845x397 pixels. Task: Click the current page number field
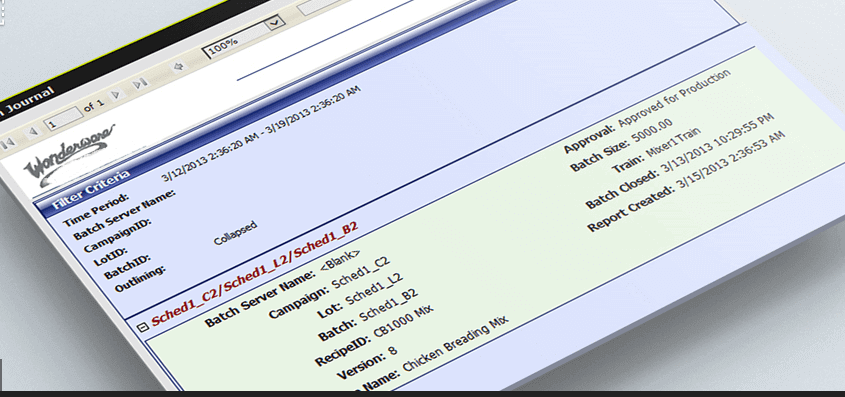64,119
